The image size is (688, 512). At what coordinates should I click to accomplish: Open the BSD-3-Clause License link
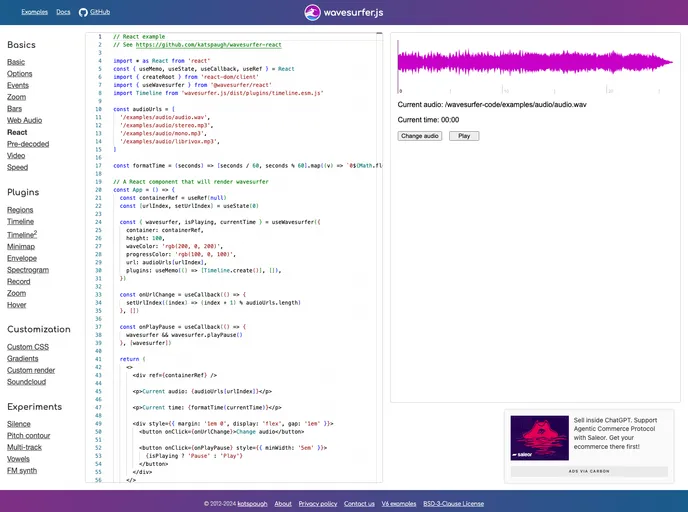click(453, 504)
